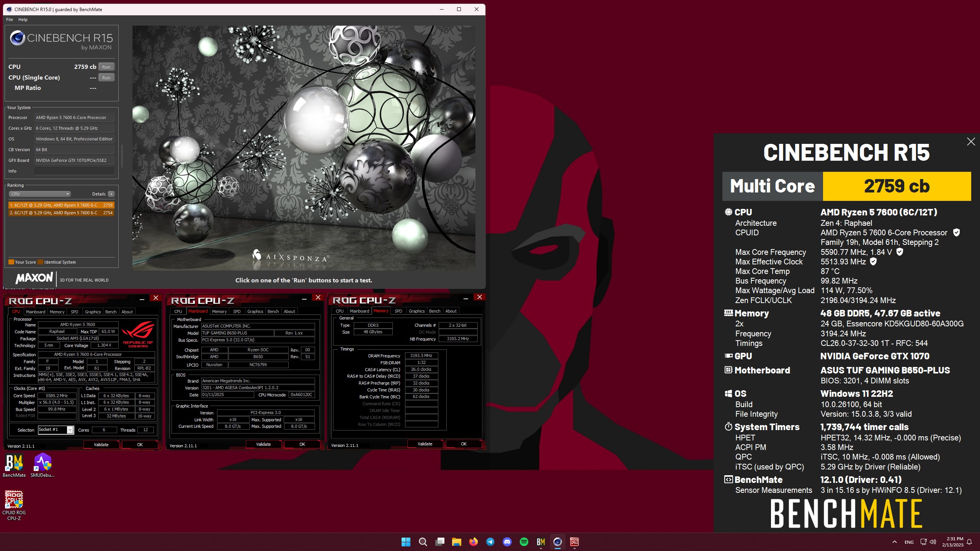Open Cinebench File menu

point(10,20)
